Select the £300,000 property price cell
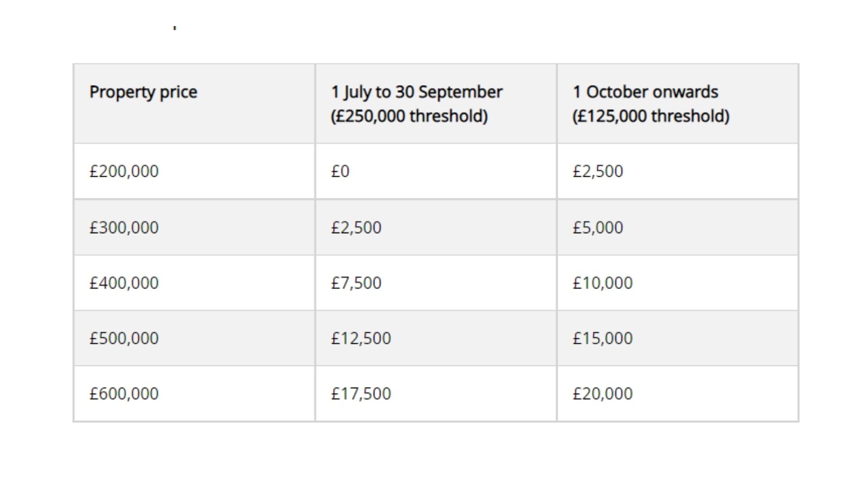Image resolution: width=868 pixels, height=488 pixels. [194, 227]
